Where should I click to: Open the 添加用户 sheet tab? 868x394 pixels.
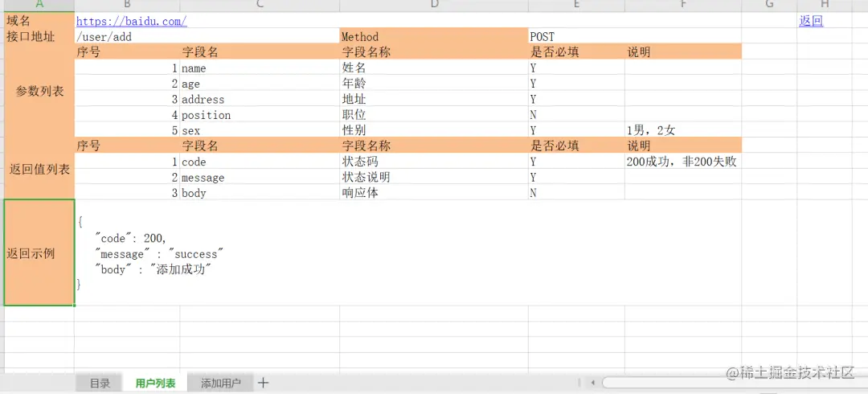tap(220, 383)
